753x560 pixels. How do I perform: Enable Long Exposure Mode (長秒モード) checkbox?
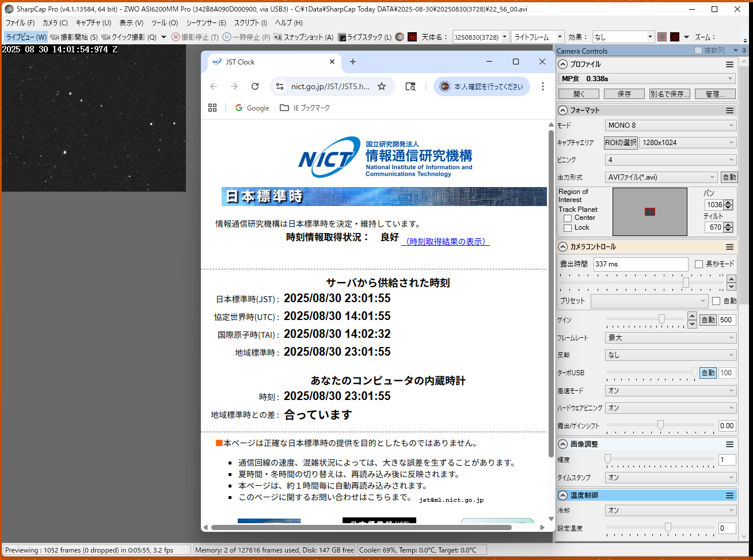point(699,264)
